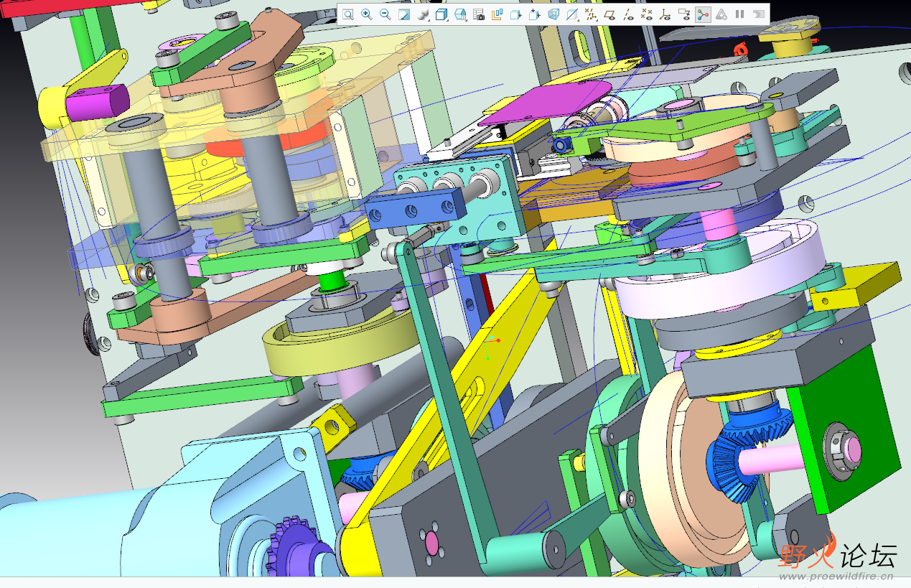Click the Repaint screen icon
Viewport: 911px width, 588px height.
(404, 14)
